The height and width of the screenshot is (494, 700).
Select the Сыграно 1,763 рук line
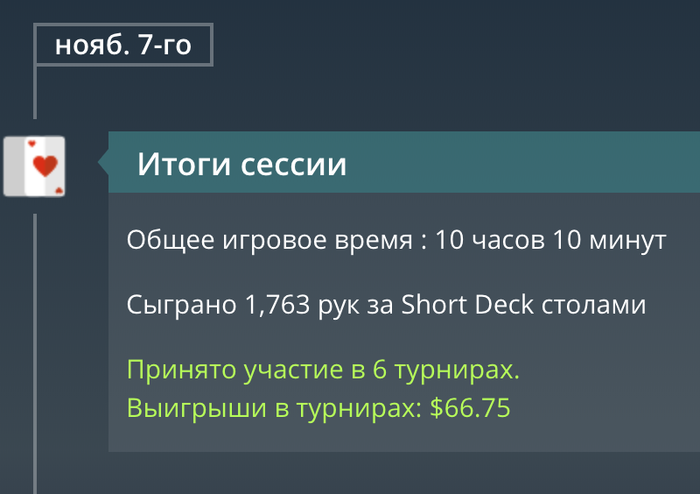(386, 305)
